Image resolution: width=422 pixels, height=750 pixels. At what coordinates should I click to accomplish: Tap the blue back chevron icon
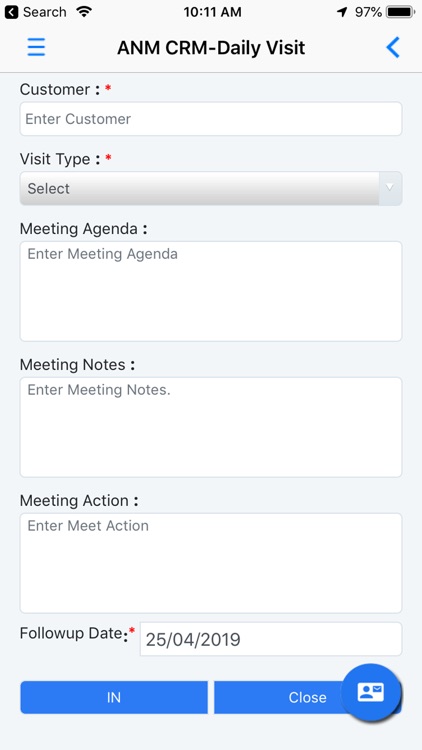tap(393, 47)
